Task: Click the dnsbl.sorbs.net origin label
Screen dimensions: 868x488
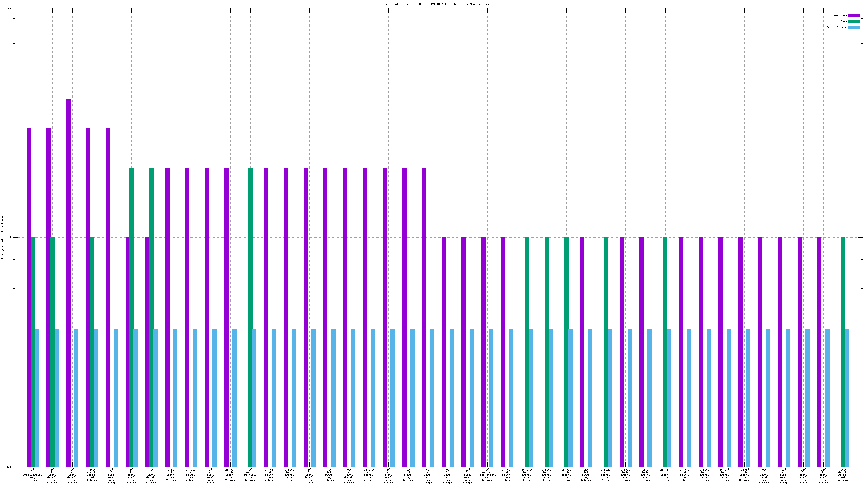Action: 843,474
